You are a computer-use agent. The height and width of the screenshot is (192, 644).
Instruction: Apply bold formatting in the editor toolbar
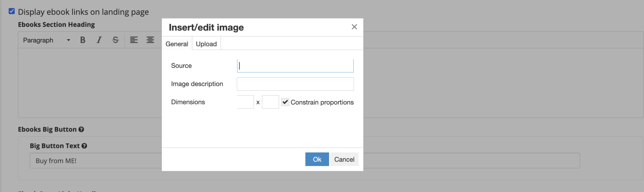83,40
